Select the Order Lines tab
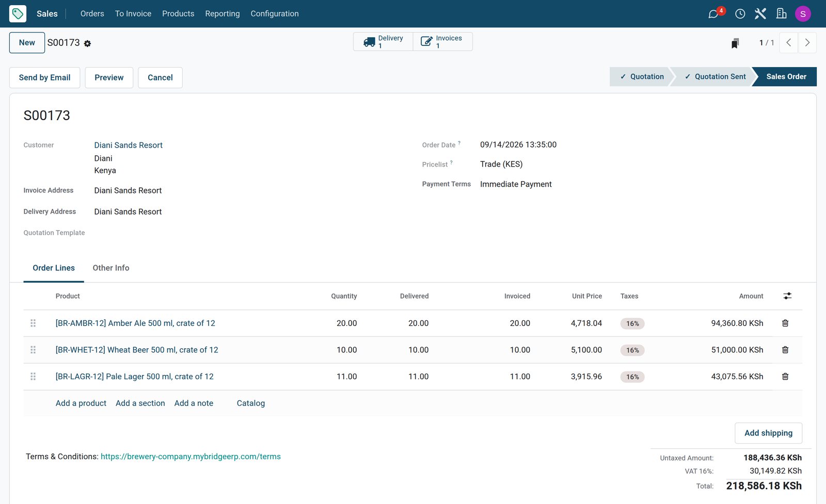The image size is (826, 504). click(x=54, y=268)
